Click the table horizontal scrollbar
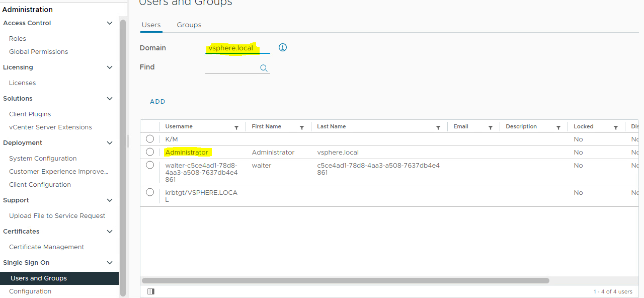 [x=345, y=280]
